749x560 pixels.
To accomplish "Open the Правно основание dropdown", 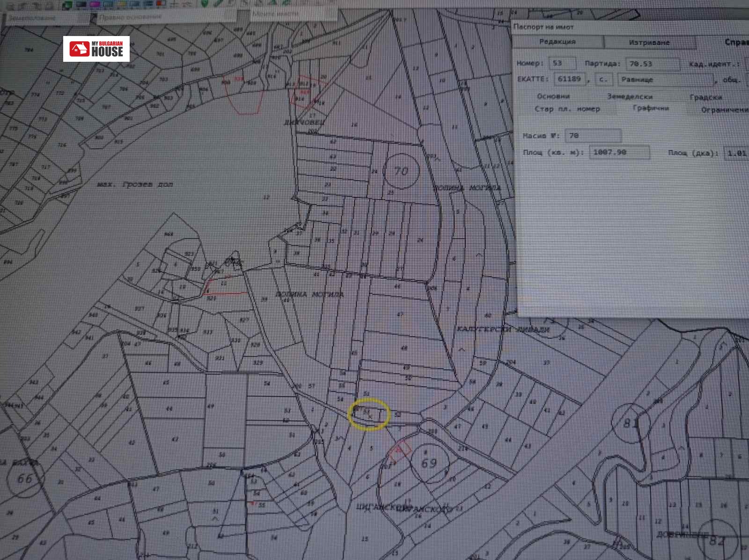I will point(131,17).
